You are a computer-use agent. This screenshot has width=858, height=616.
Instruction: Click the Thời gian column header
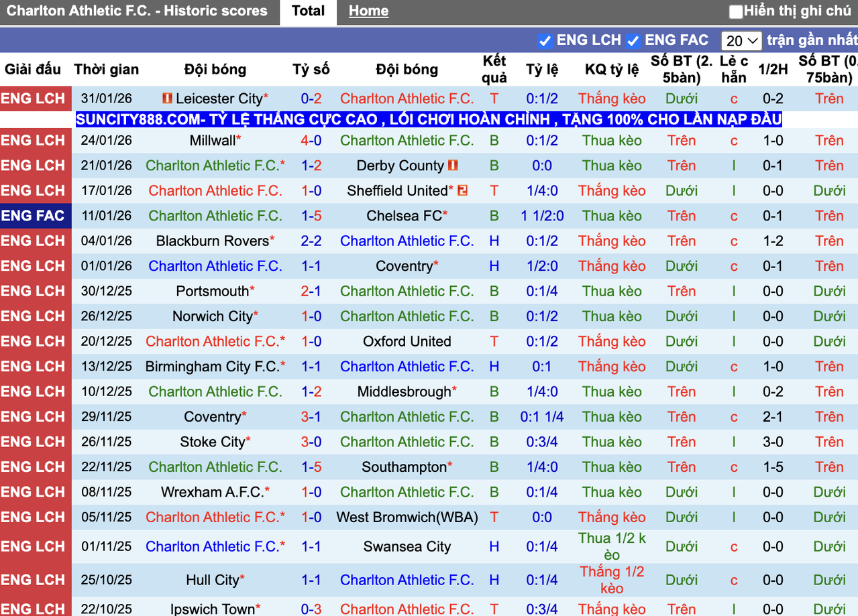point(107,70)
